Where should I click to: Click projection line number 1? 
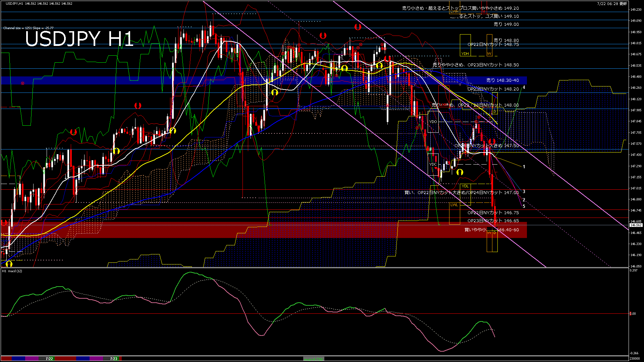tap(524, 167)
